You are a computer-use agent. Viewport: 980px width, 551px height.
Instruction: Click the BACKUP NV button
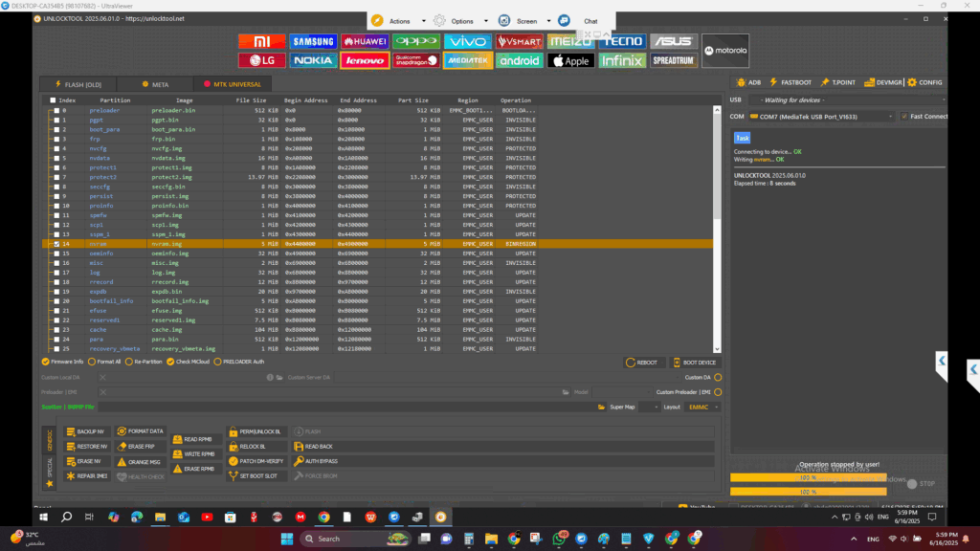coord(85,431)
